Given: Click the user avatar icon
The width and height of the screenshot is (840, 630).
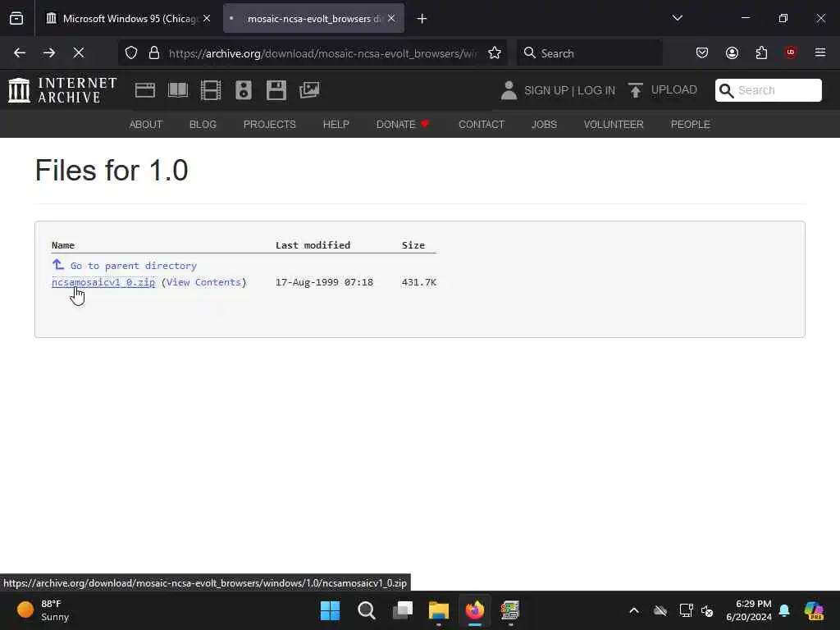Looking at the screenshot, I should tap(509, 90).
